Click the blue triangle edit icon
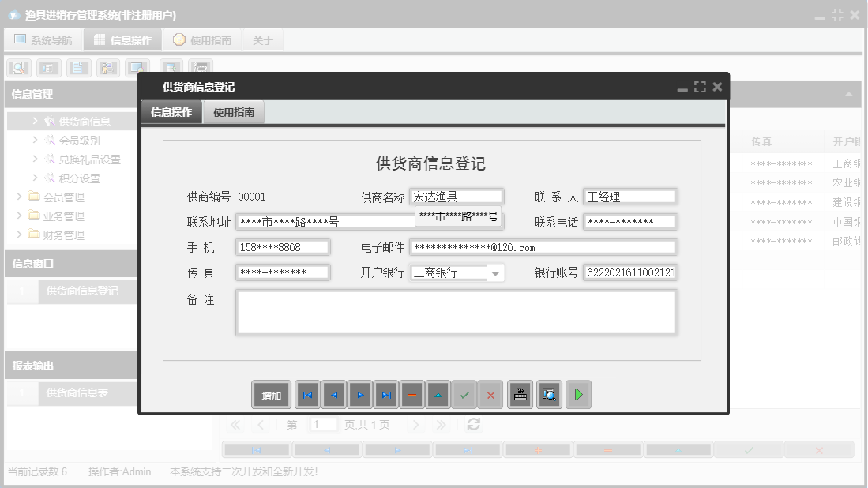Viewport: 868px width, 488px height. [438, 394]
